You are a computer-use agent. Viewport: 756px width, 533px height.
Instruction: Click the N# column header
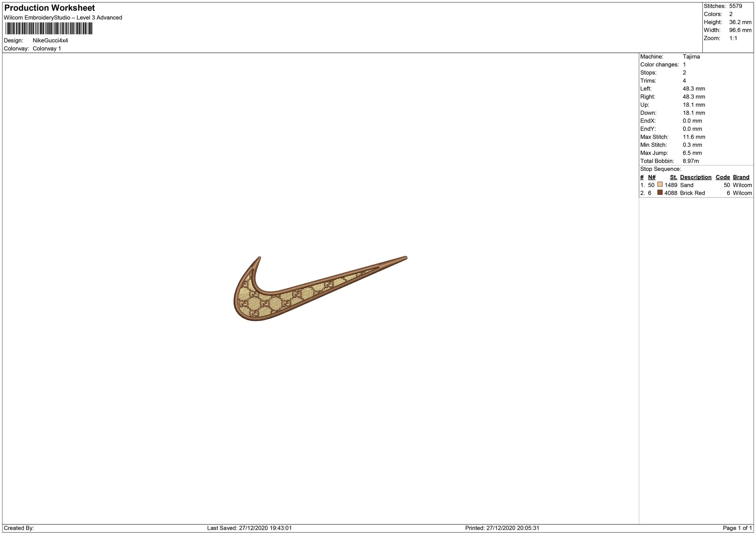point(651,177)
